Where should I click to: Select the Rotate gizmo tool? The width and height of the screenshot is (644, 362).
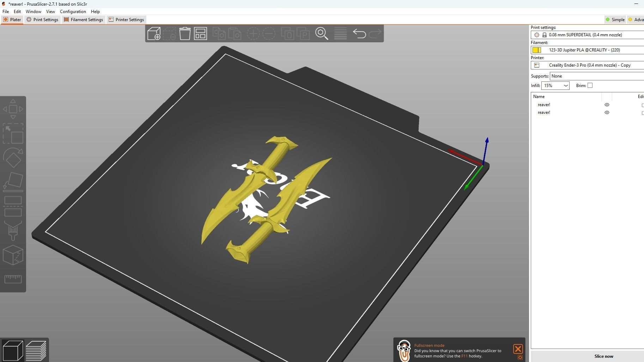13,158
